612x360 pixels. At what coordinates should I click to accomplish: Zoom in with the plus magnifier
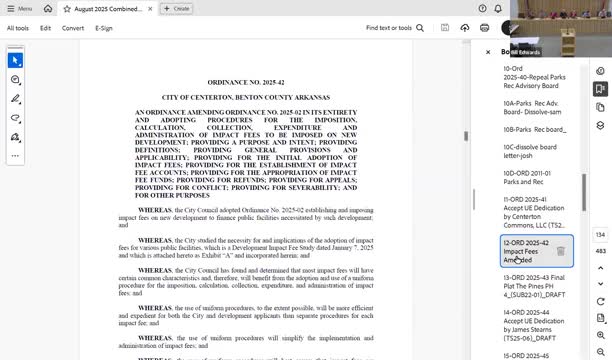click(600, 335)
